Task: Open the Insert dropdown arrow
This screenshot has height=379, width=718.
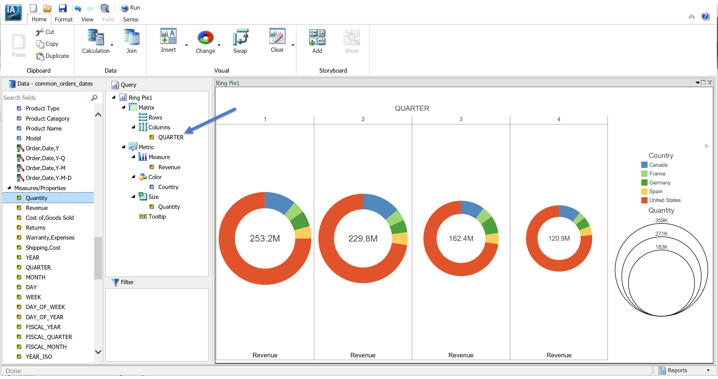Action: [x=186, y=45]
